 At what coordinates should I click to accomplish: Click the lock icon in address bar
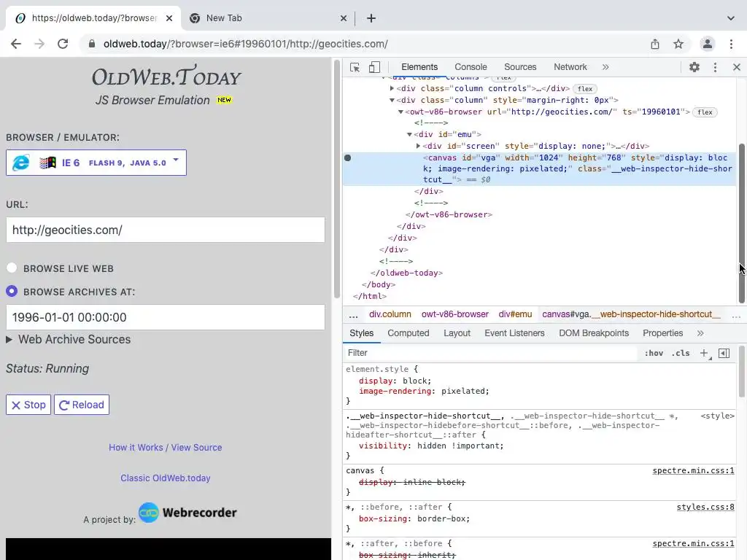(91, 44)
